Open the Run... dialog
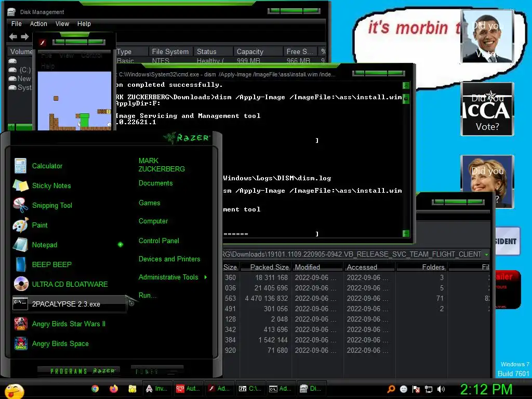The height and width of the screenshot is (399, 532). (x=147, y=296)
